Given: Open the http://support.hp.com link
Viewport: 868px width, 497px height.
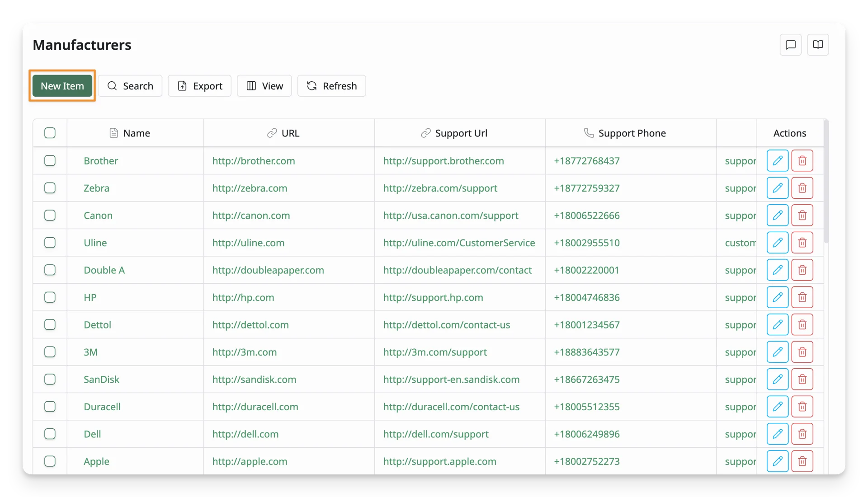Looking at the screenshot, I should 433,297.
